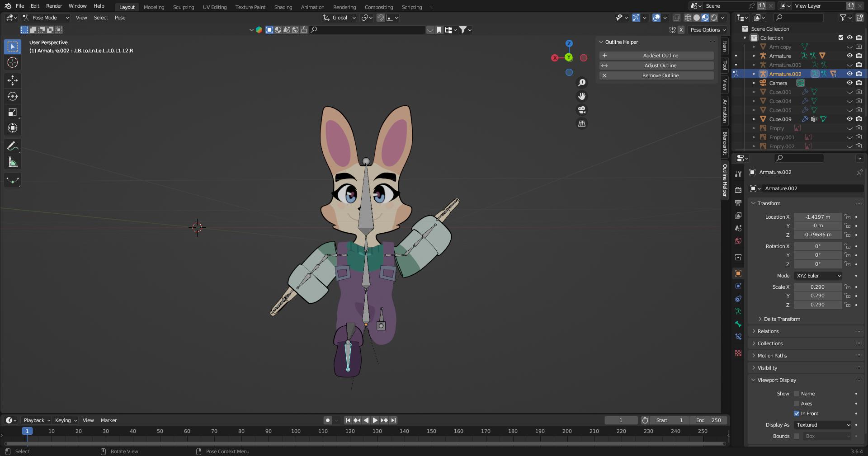Open the rotation Mode XYZ Euler dropdown
Screen dimensions: 868x456
click(x=818, y=276)
